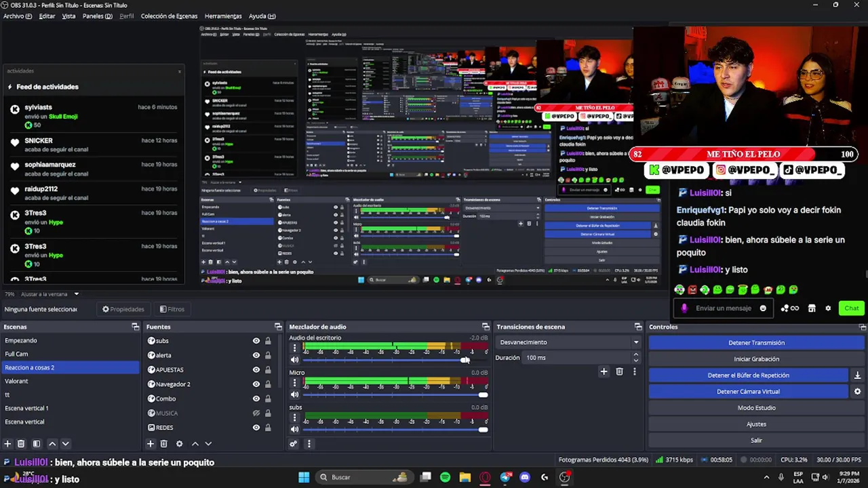Select the Full Cam scene

tap(70, 354)
